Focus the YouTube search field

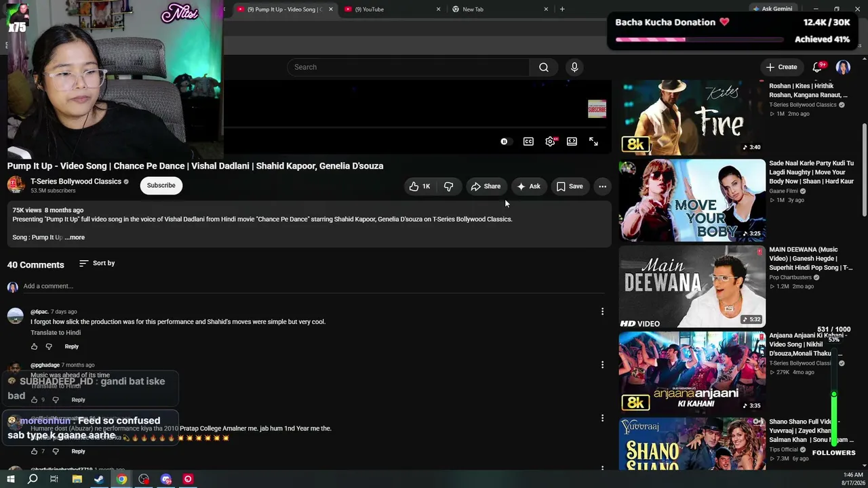click(408, 67)
